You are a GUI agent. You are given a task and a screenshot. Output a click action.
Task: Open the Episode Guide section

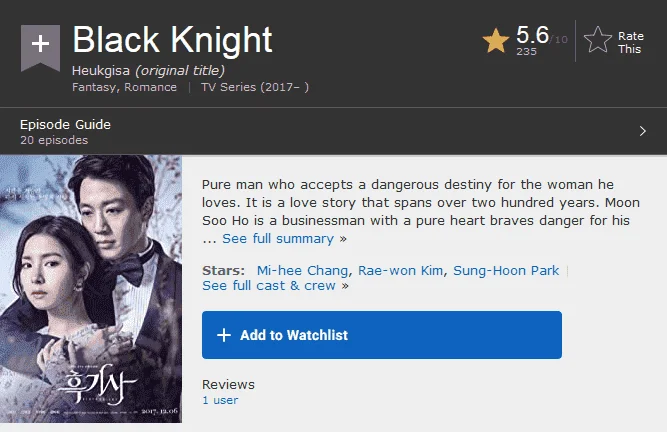tap(65, 125)
